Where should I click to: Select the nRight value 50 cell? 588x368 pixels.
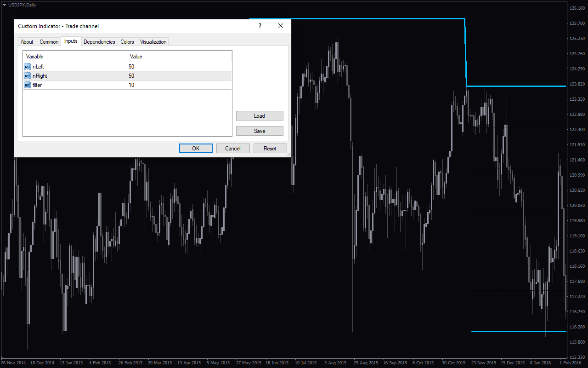179,76
